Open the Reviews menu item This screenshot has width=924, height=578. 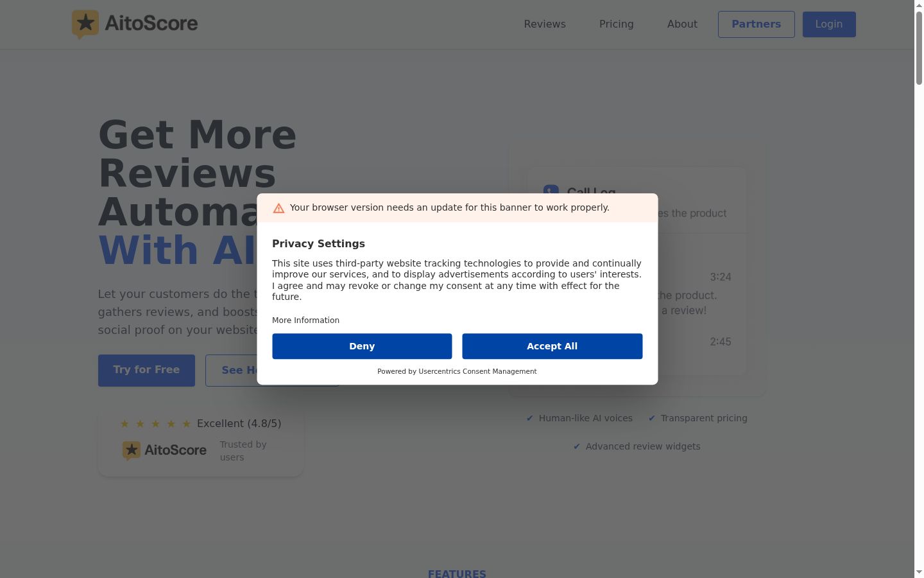coord(545,24)
